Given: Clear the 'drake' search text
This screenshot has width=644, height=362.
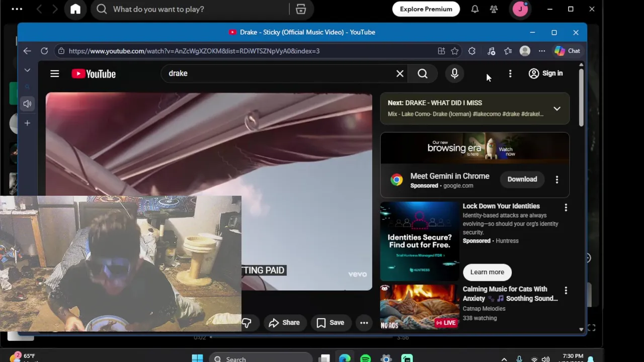Looking at the screenshot, I should pyautogui.click(x=400, y=74).
